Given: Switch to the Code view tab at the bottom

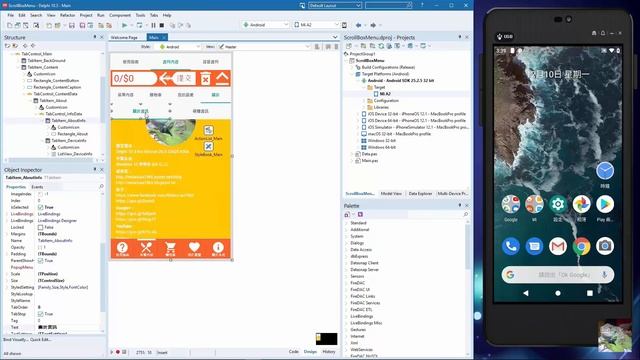Looking at the screenshot, I should click(294, 351).
